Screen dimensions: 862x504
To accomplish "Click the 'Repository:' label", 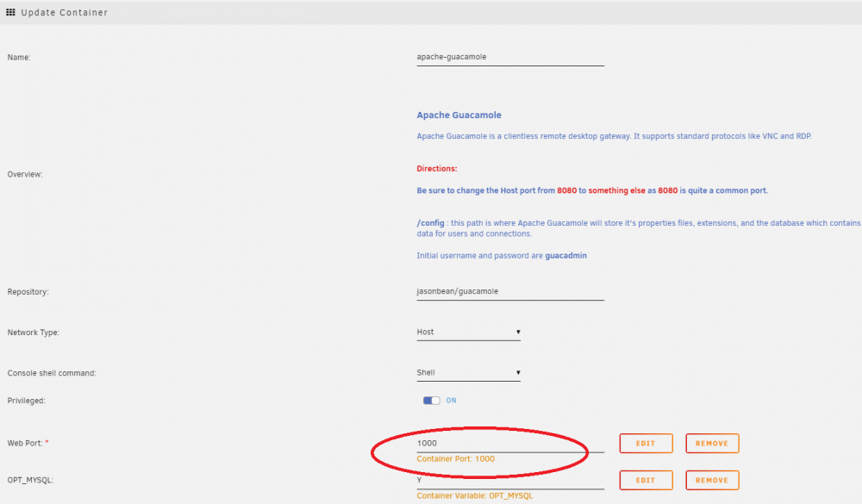I will pyautogui.click(x=28, y=292).
